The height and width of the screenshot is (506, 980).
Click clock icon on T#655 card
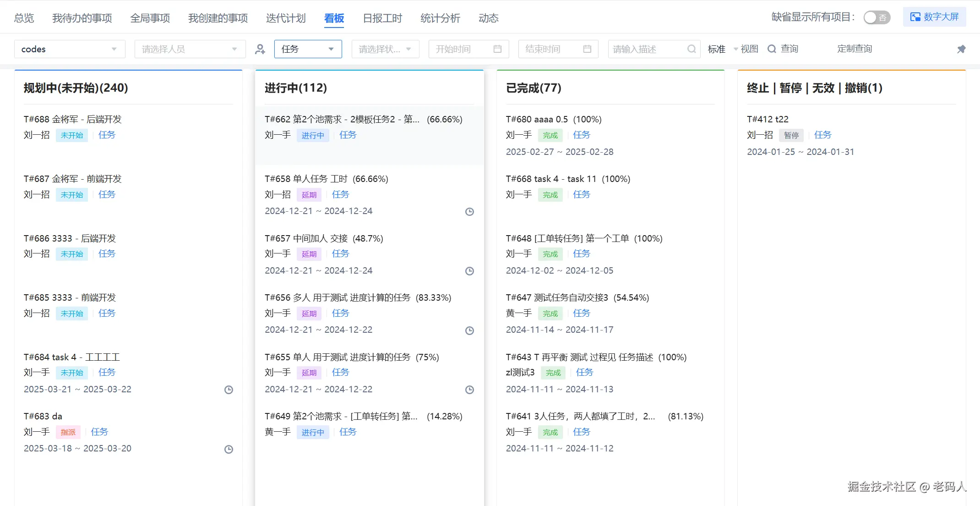[469, 390]
